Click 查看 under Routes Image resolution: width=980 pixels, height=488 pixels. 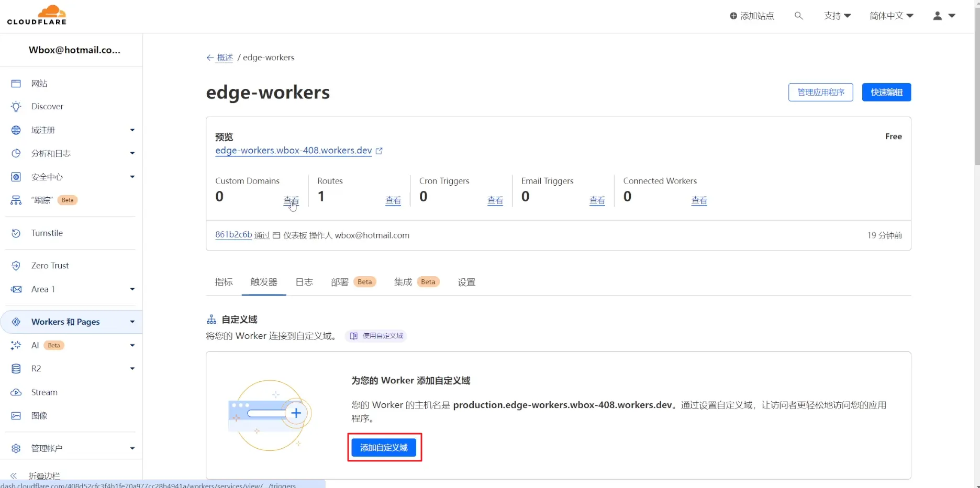[x=393, y=200]
